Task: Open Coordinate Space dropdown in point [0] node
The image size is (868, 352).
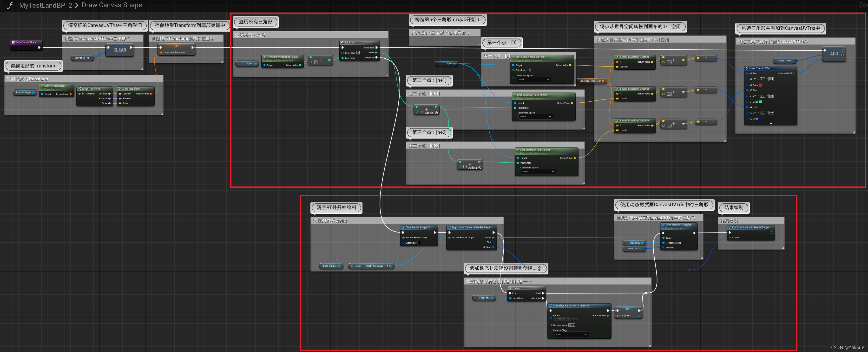Action: tap(534, 80)
